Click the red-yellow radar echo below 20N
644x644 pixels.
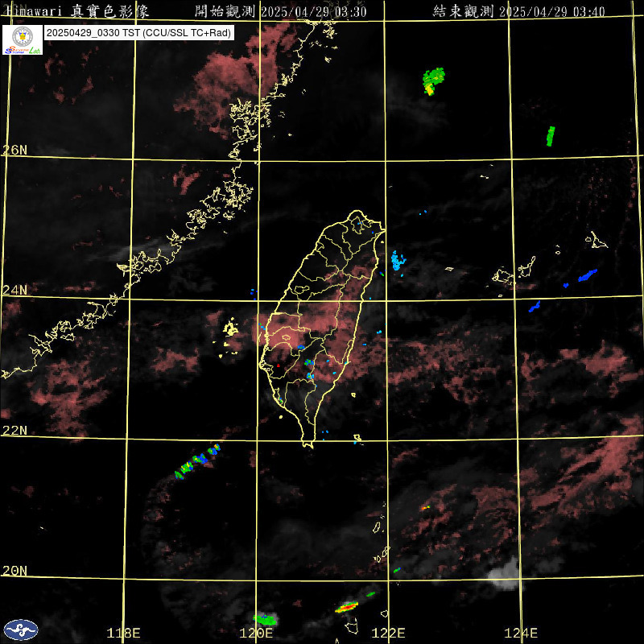(x=347, y=607)
